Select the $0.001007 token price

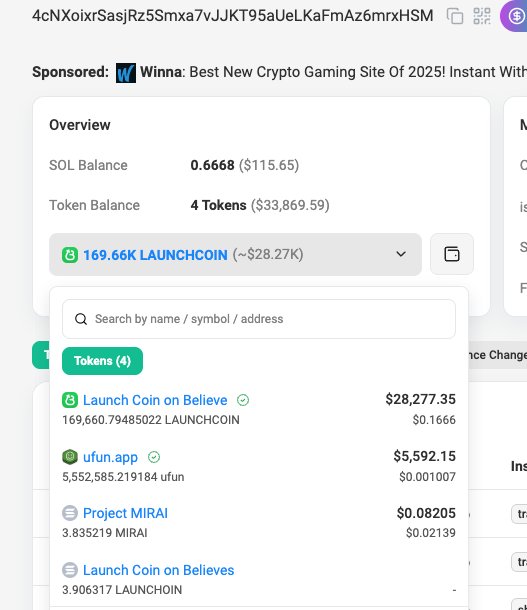point(427,477)
